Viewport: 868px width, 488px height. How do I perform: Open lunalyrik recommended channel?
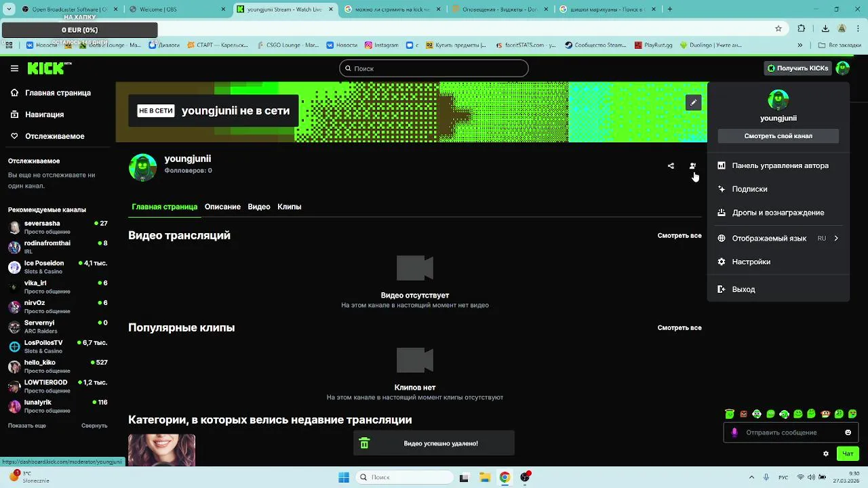point(58,406)
